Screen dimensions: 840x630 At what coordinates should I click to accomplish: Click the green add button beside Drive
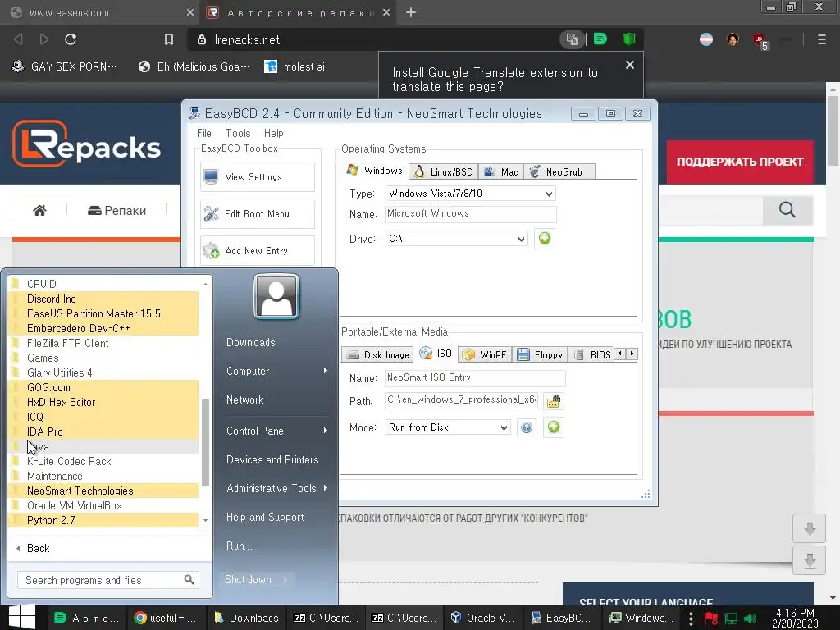tap(545, 239)
